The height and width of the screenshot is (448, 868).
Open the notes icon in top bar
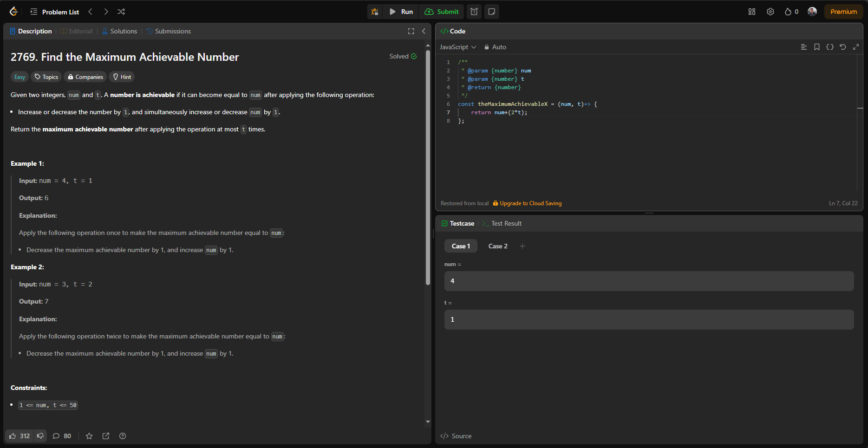(492, 12)
